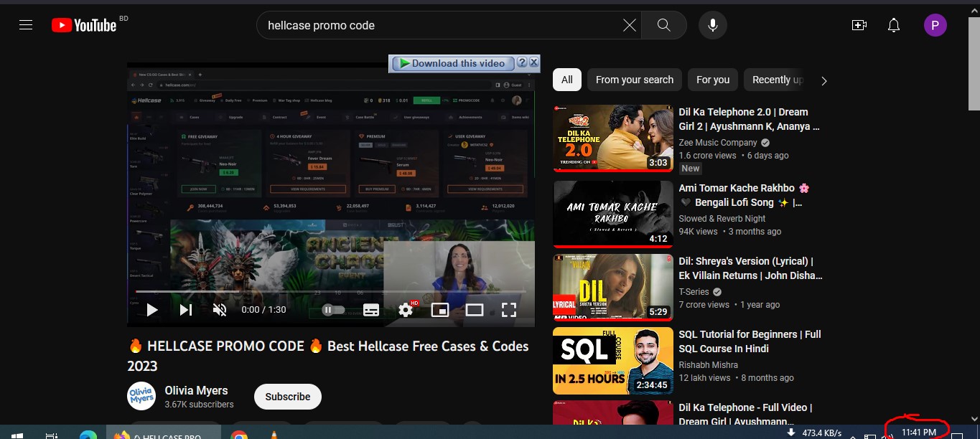Screen dimensions: 980x439
Task: Open the YouTube hamburger guide menu
Action: 26,25
